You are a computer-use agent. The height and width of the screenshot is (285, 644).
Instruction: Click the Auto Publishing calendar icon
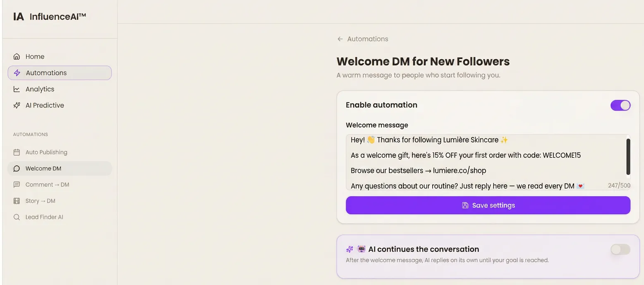pos(17,152)
